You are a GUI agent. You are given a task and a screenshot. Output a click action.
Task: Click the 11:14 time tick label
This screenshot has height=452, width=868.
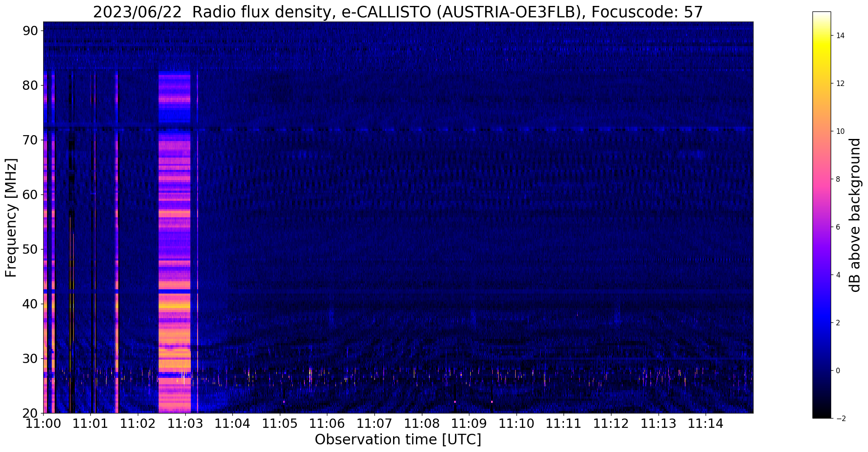[x=706, y=423]
